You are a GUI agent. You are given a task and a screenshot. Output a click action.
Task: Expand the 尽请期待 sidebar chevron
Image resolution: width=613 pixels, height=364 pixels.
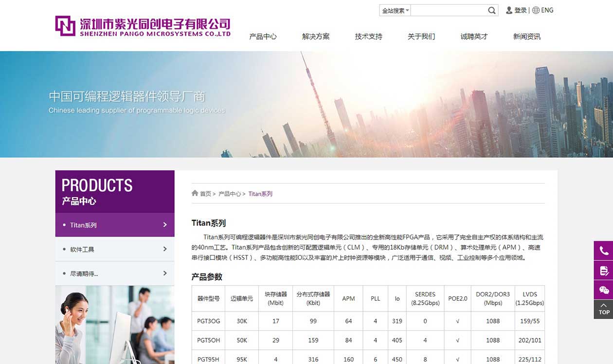pos(165,273)
